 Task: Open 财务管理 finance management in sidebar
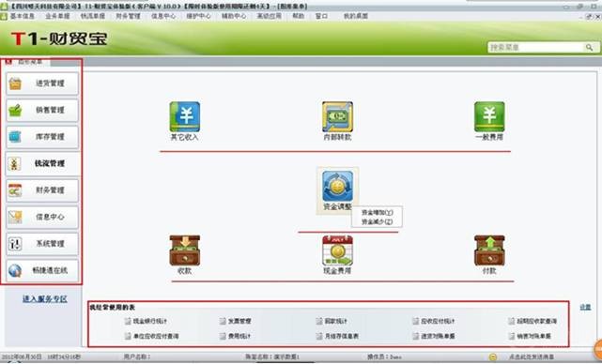pyautogui.click(x=42, y=190)
